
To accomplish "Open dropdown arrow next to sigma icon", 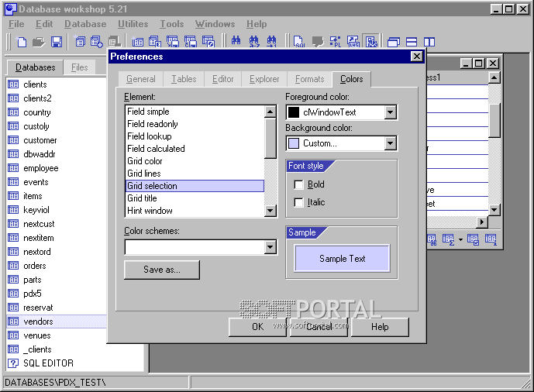I will click(x=460, y=240).
